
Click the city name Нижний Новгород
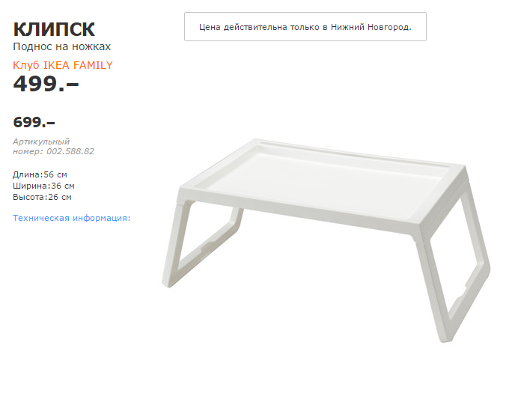[x=371, y=27]
